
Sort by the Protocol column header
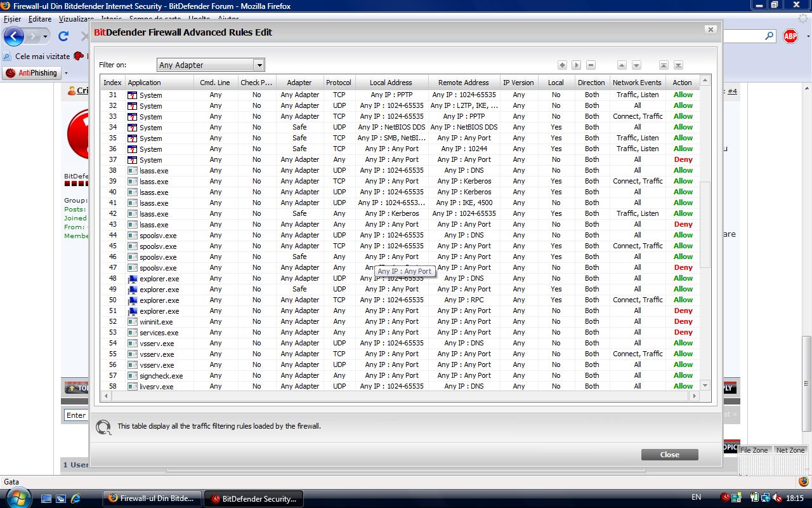(339, 83)
